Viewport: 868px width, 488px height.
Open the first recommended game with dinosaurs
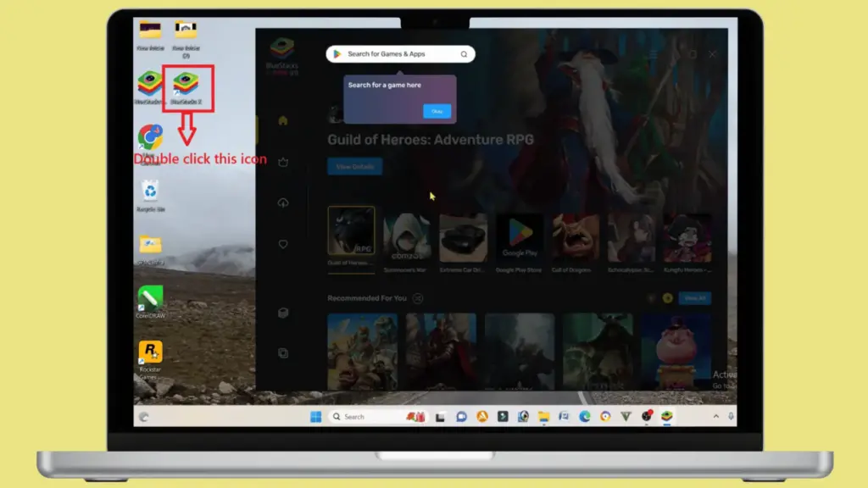point(362,352)
